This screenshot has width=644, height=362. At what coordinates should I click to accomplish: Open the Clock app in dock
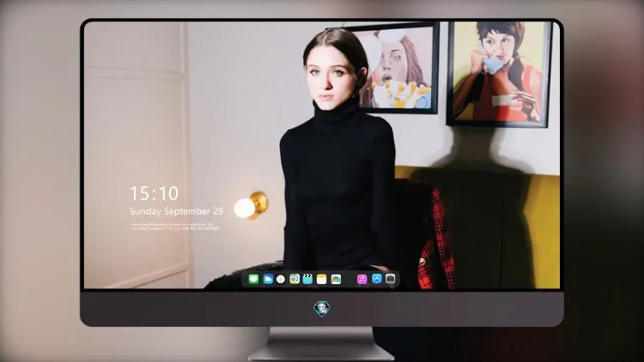click(x=281, y=279)
